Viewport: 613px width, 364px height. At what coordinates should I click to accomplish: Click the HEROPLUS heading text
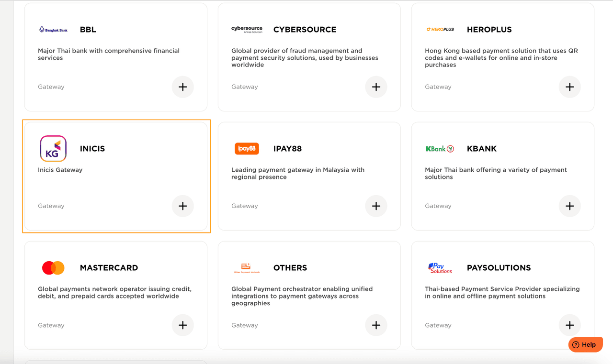[x=489, y=30]
